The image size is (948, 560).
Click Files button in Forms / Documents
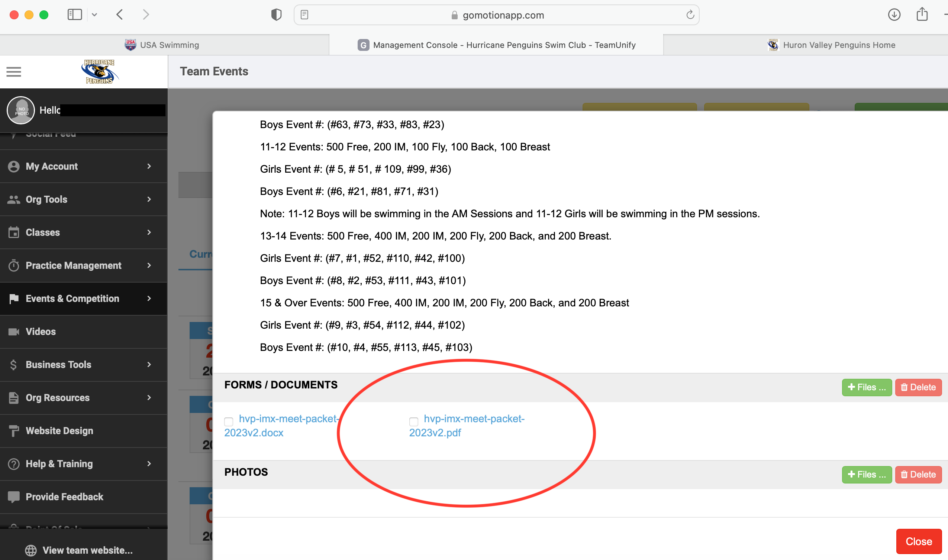coord(867,387)
